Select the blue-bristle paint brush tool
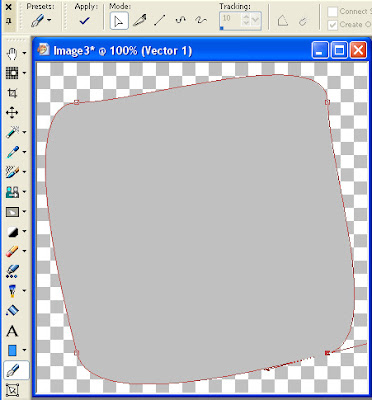This screenshot has height=400, width=372. click(x=12, y=291)
